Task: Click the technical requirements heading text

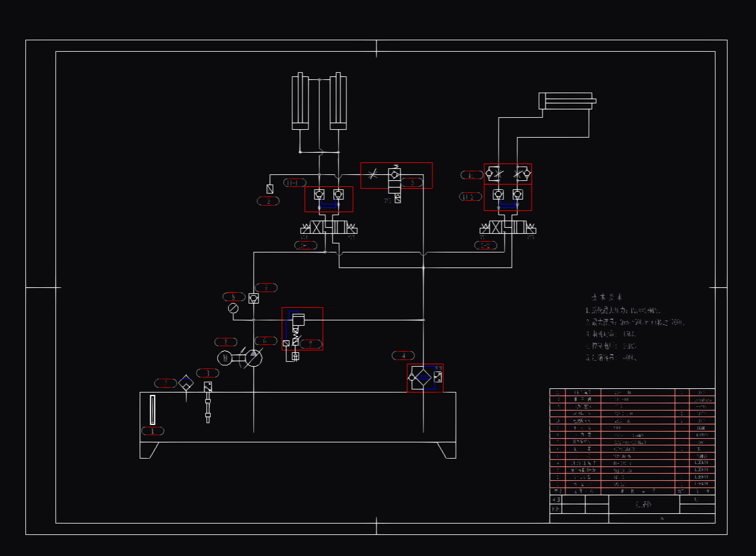Action: pos(607,298)
